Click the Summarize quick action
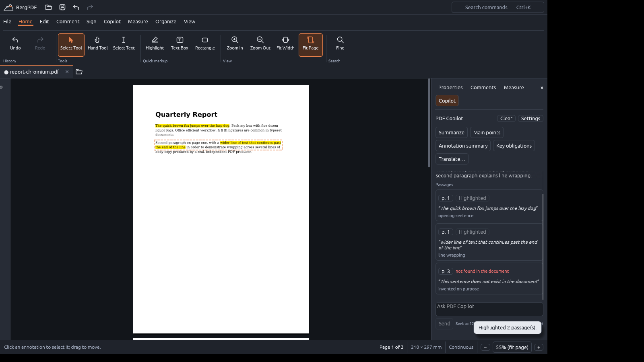Viewport: 644px width, 362px height. click(451, 133)
